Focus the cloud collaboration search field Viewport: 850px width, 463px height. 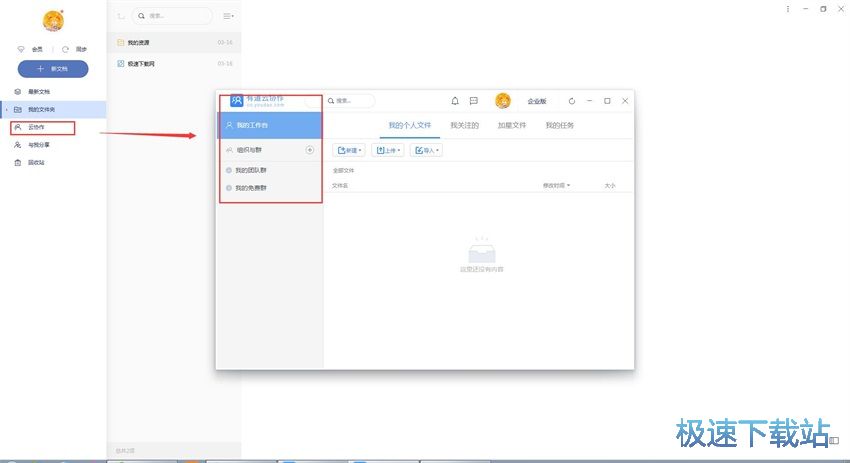350,101
